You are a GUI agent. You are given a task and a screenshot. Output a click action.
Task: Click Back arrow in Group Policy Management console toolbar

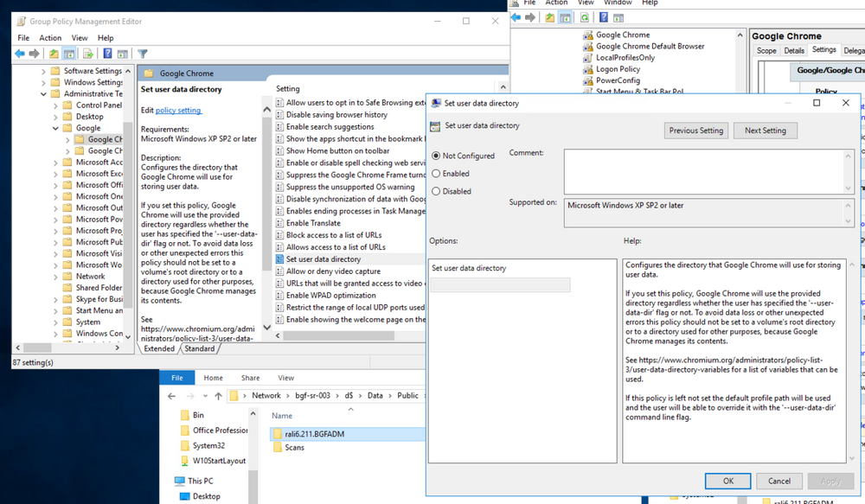point(516,17)
